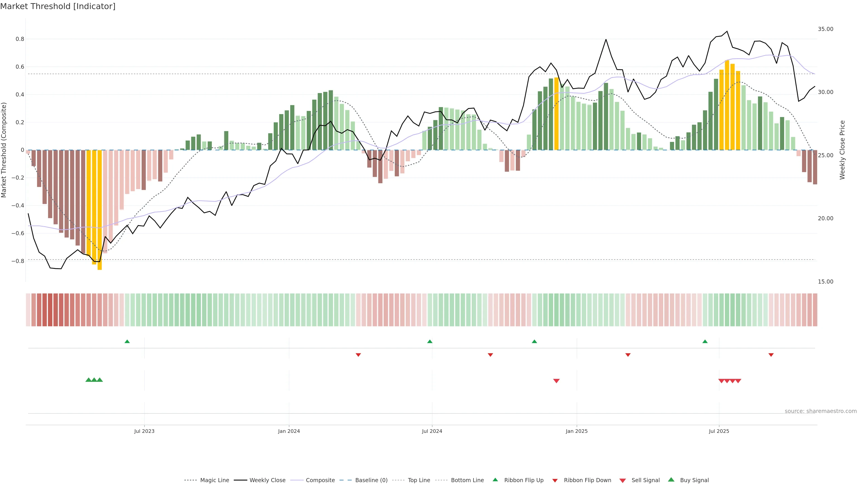Click the Jan 2025 x-axis label
Image resolution: width=868 pixels, height=488 pixels.
coord(577,431)
